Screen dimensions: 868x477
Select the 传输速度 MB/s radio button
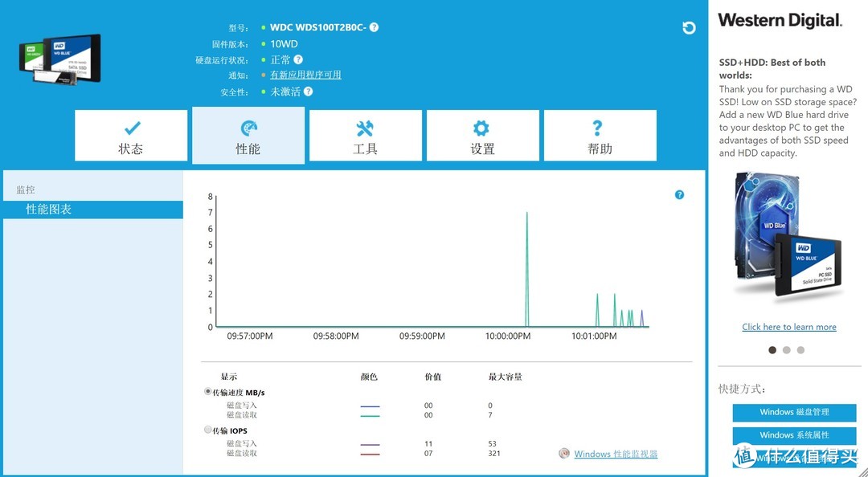click(x=207, y=392)
